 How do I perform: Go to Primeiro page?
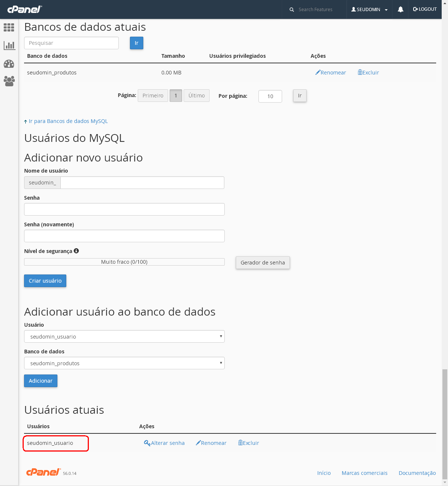153,96
